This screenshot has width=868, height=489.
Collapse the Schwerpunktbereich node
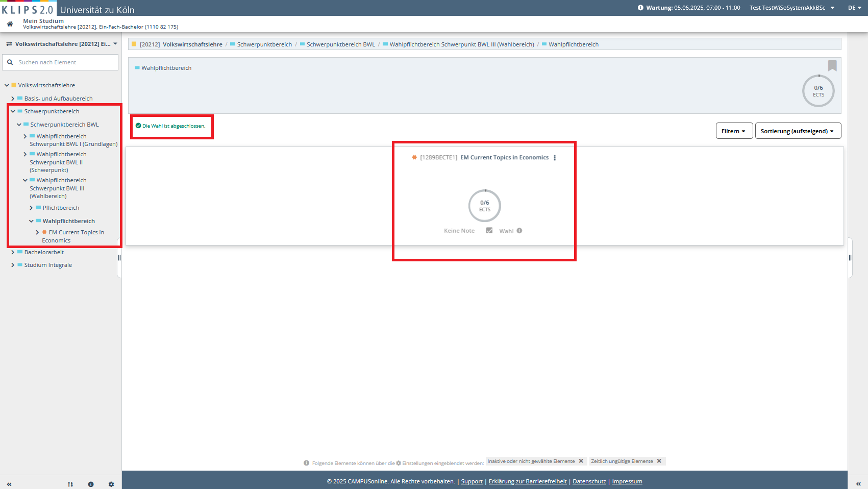(13, 111)
